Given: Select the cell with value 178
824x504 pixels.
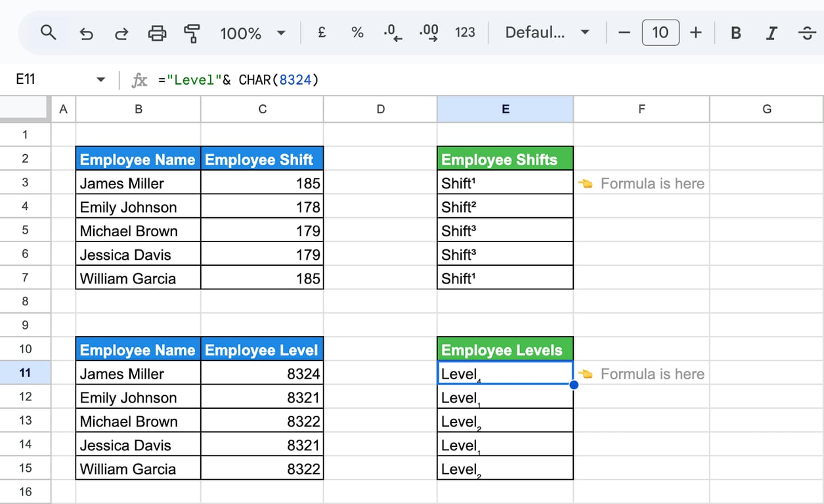Looking at the screenshot, I should [x=262, y=206].
